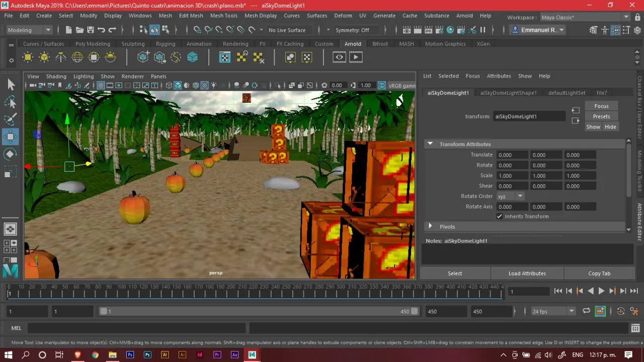Click the Save Scene floppy disk icon
The height and width of the screenshot is (362, 644).
91,30
